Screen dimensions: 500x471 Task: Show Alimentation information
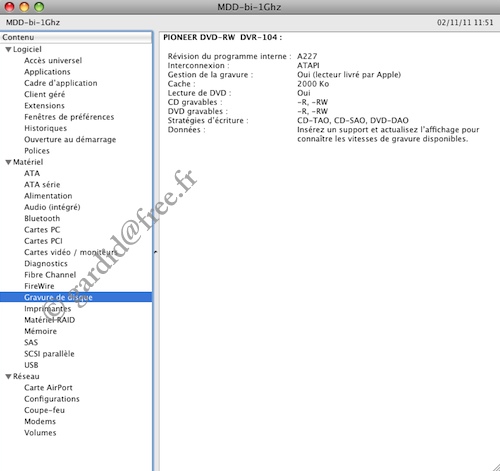click(x=48, y=196)
